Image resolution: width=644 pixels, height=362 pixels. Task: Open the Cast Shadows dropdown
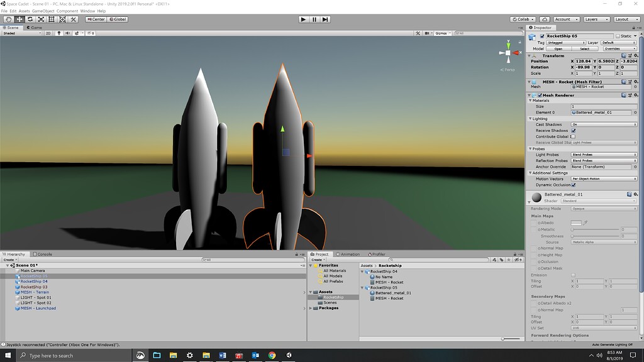(x=604, y=125)
